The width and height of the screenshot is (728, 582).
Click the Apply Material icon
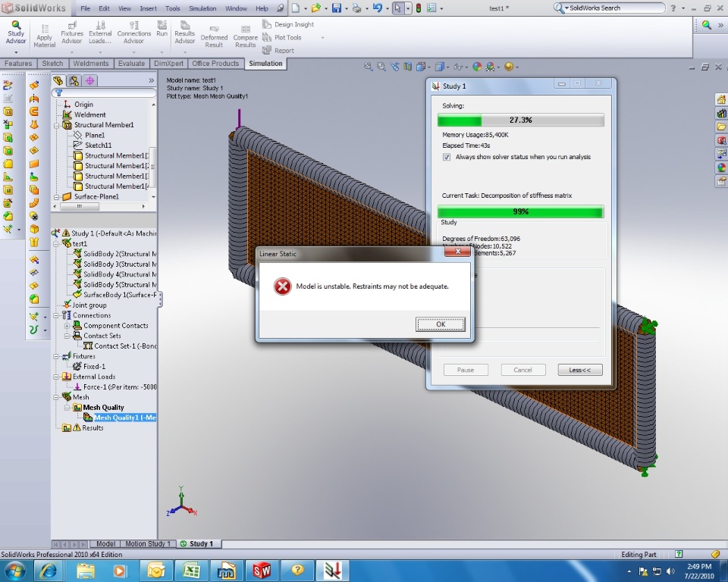coord(44,36)
